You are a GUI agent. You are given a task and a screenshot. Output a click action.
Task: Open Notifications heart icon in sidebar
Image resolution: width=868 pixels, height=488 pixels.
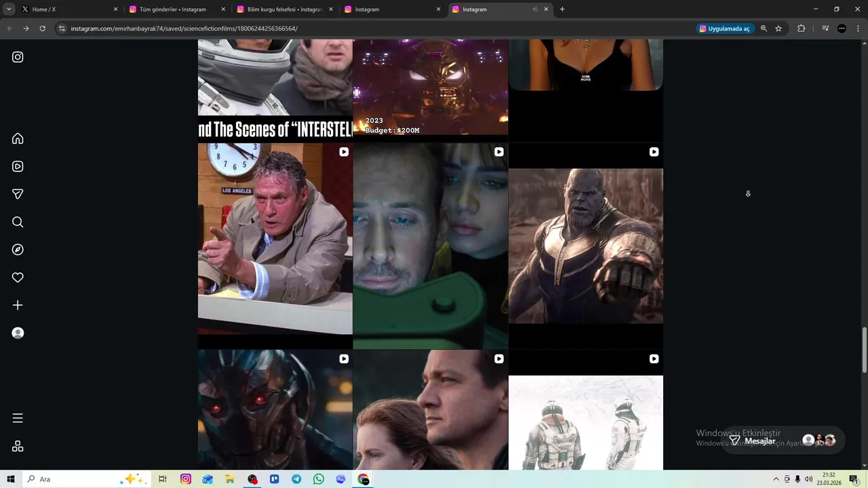tap(18, 277)
